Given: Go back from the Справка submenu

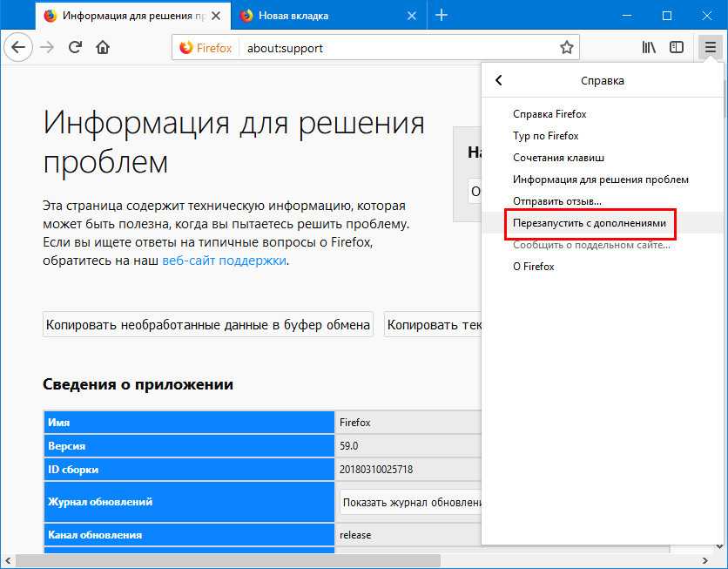Looking at the screenshot, I should 499,80.
